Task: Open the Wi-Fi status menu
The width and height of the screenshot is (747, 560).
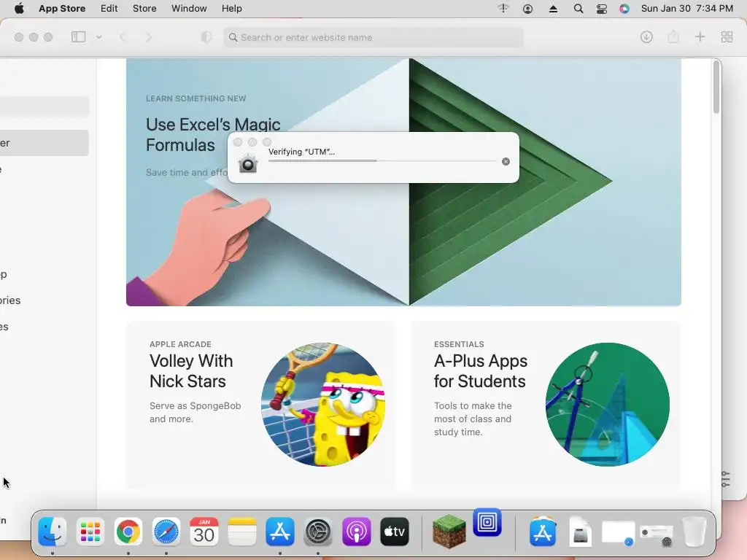Action: [503, 8]
